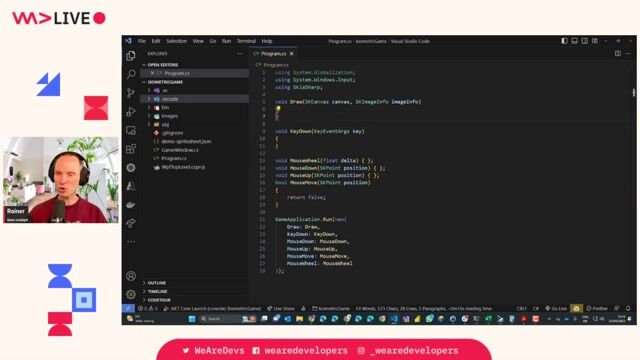Screen dimensions: 640x360
Task: Open the View menu
Action: click(x=198, y=41)
